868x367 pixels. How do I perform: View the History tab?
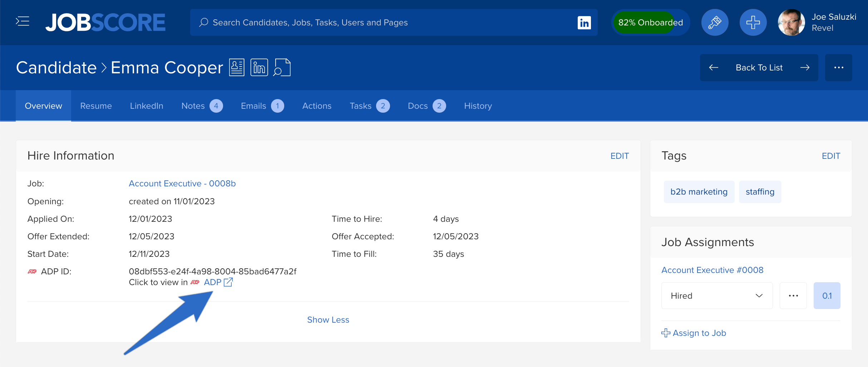pyautogui.click(x=478, y=106)
